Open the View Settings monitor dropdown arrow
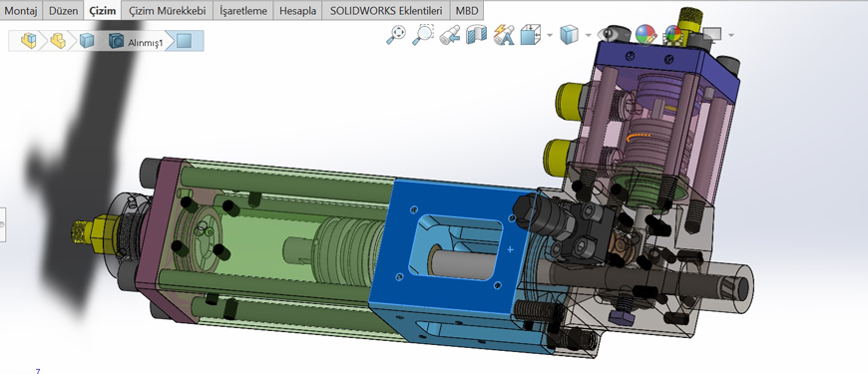 coord(731,36)
